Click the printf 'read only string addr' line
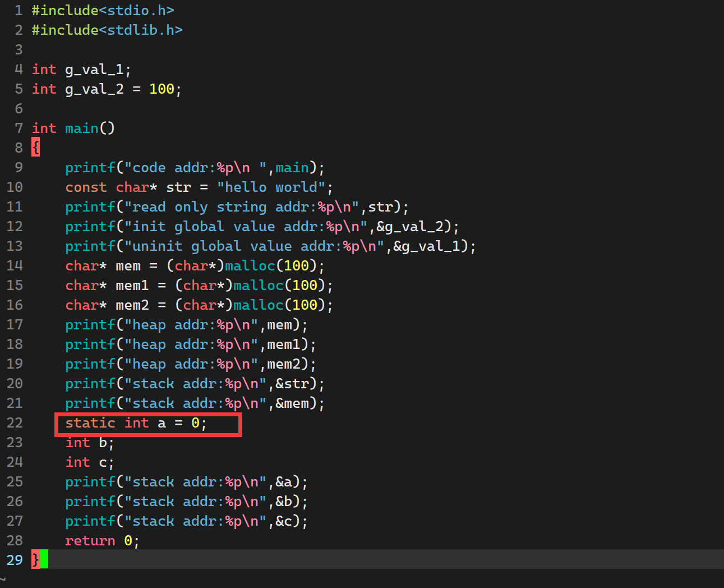Image resolution: width=724 pixels, height=588 pixels. (237, 207)
